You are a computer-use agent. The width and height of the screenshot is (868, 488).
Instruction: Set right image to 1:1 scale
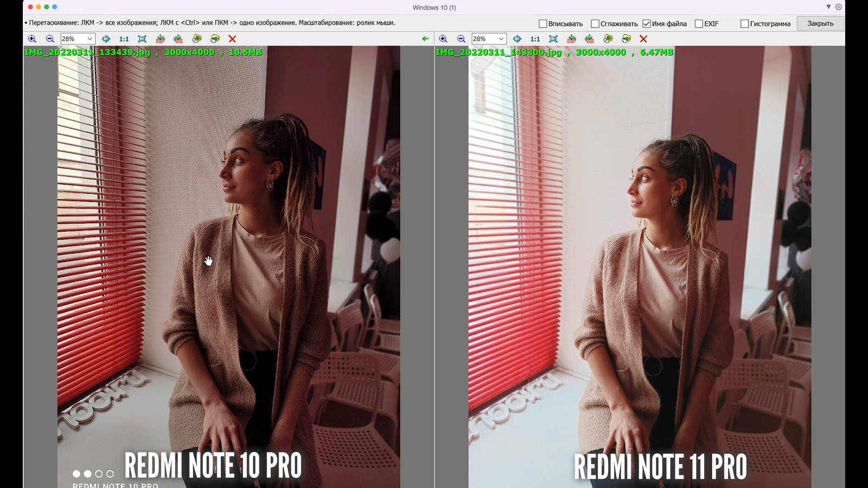535,39
